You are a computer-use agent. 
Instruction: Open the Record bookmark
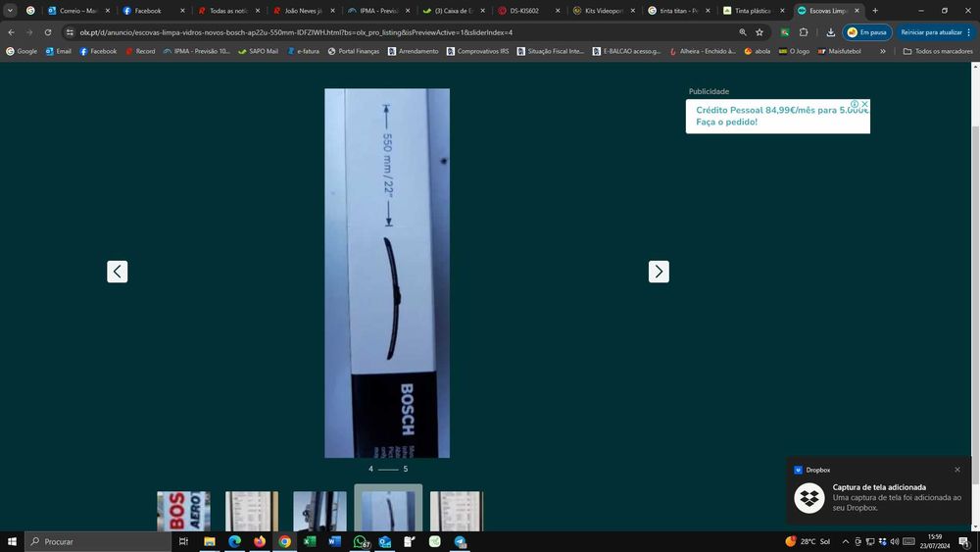pyautogui.click(x=140, y=51)
